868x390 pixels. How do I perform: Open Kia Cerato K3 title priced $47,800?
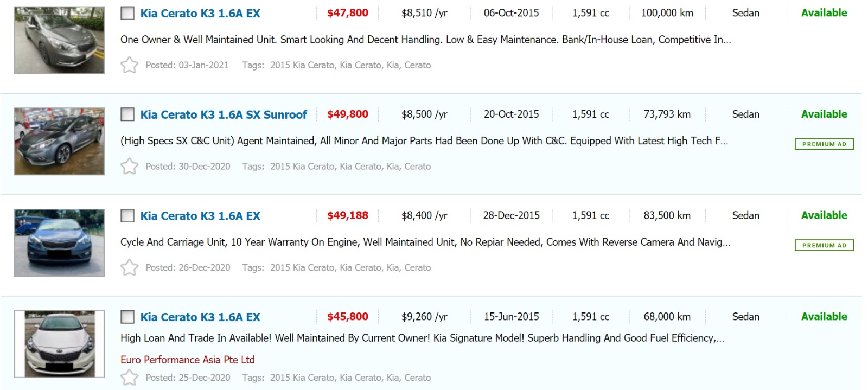click(x=200, y=14)
